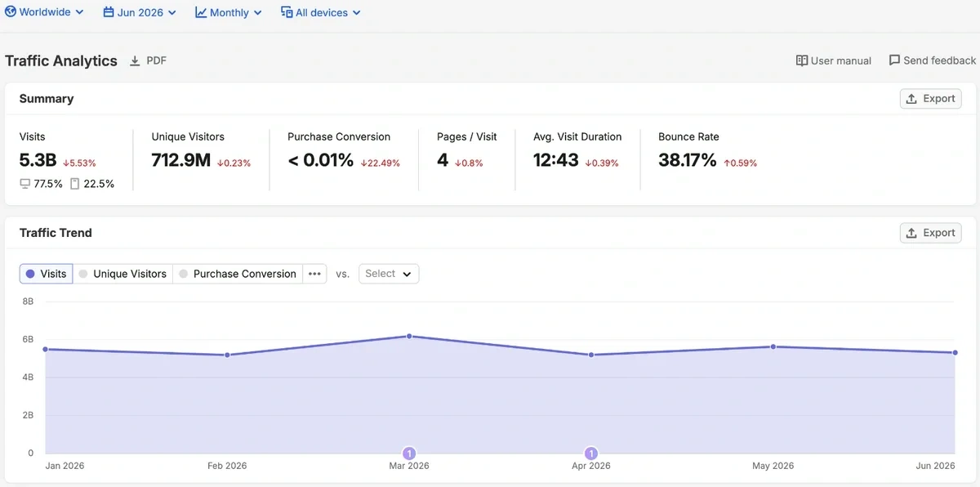This screenshot has height=487, width=980.
Task: Click the download icon next to PDF
Action: pyautogui.click(x=136, y=60)
